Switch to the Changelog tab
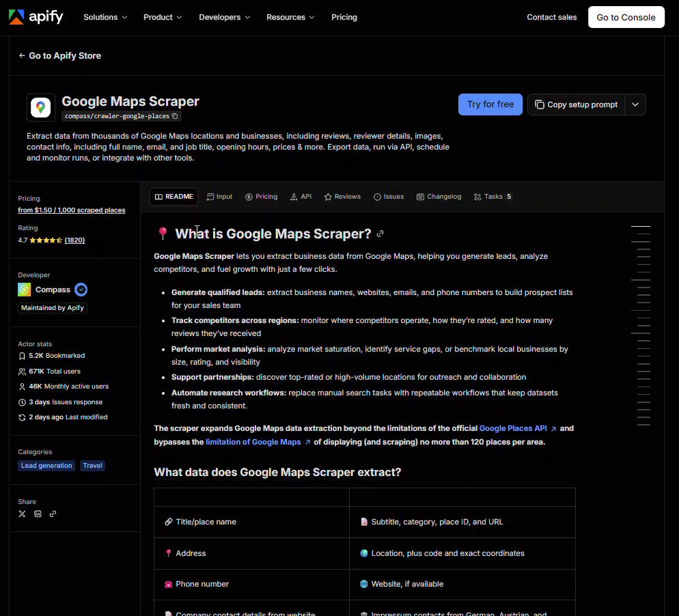 pos(439,197)
